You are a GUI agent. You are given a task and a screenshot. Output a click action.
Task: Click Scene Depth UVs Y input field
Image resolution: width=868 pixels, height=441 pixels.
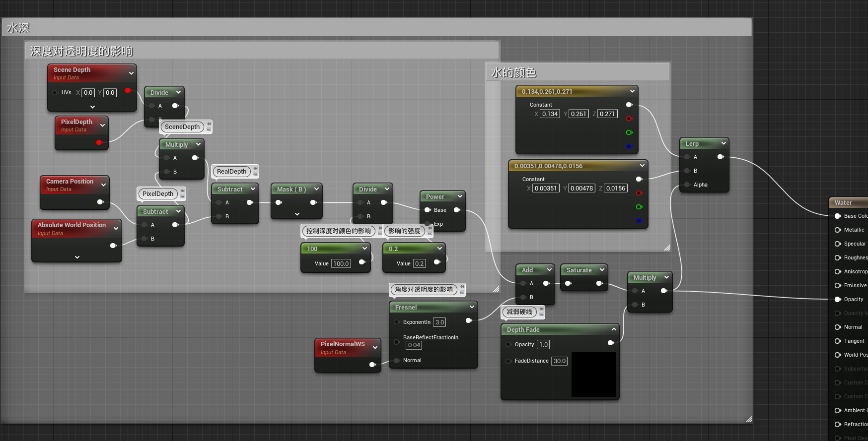click(110, 92)
